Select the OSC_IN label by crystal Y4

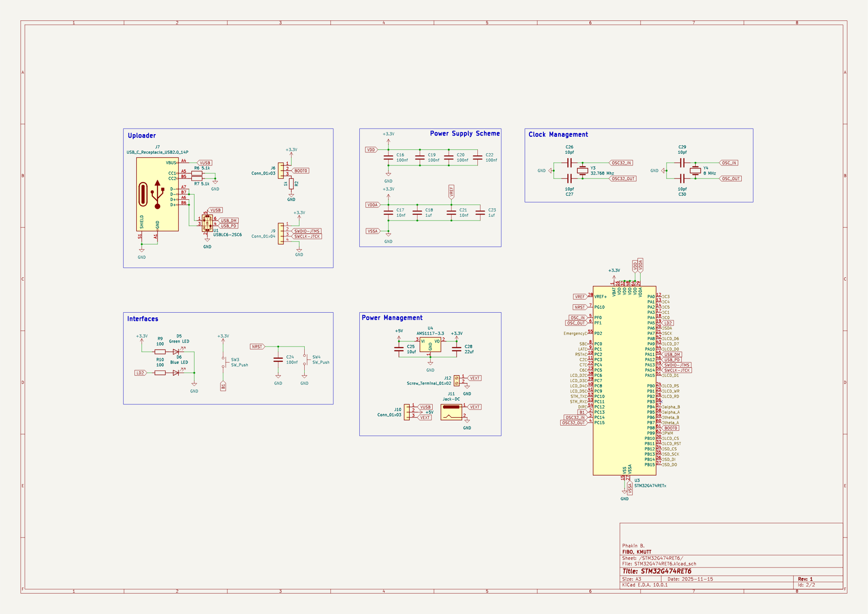click(x=729, y=163)
